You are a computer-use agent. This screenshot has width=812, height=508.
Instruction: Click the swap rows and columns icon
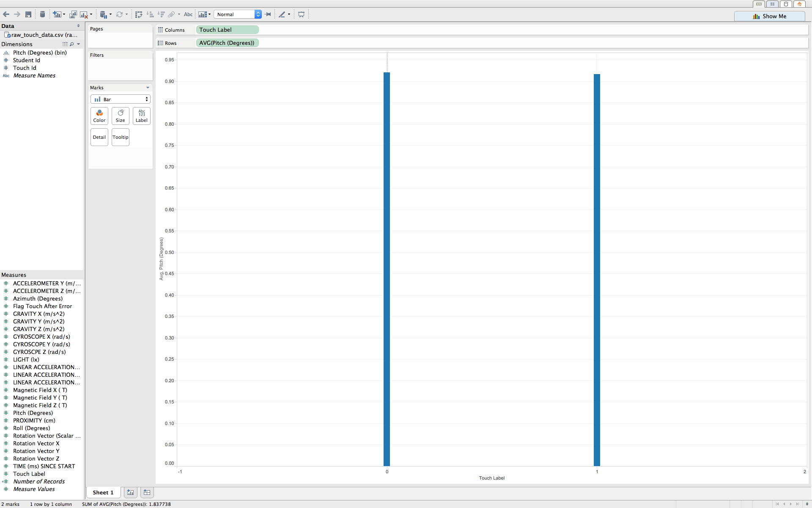pos(138,14)
